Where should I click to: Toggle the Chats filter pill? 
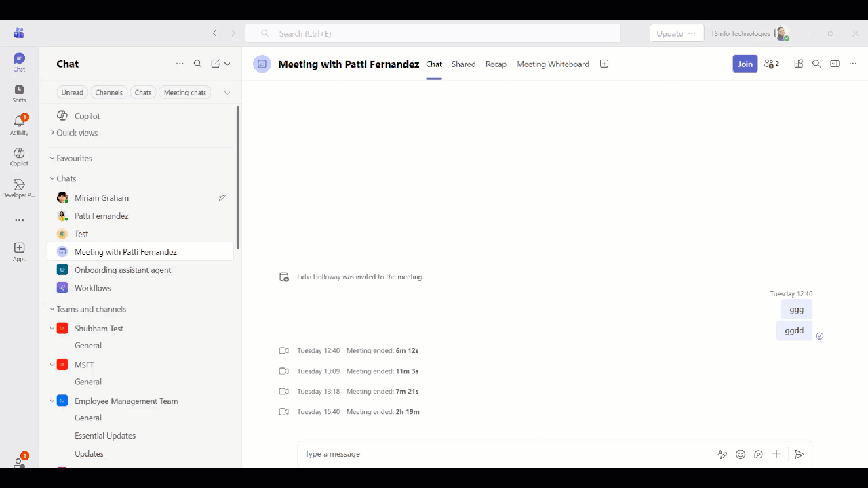(x=143, y=92)
